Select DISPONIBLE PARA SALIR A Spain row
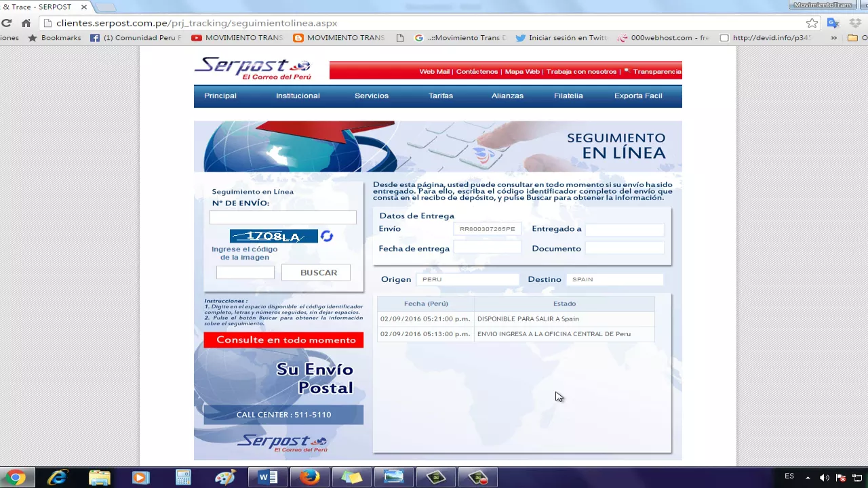Image resolution: width=868 pixels, height=488 pixels. (515, 319)
